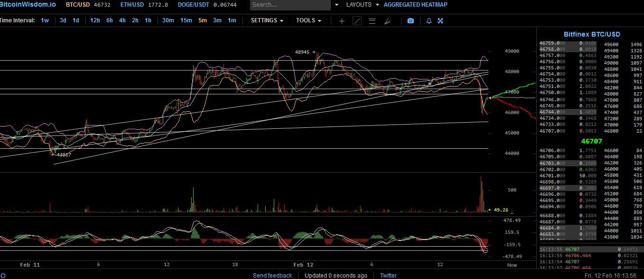Open the SETTINGS dropdown menu
The height and width of the screenshot is (279, 644).
[x=267, y=20]
